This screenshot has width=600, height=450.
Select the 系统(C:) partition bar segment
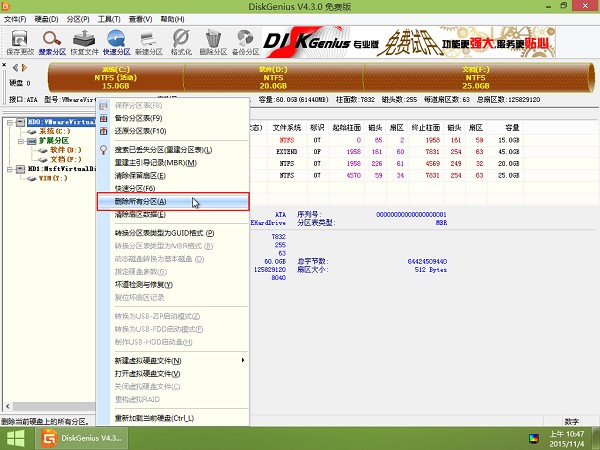(116, 78)
